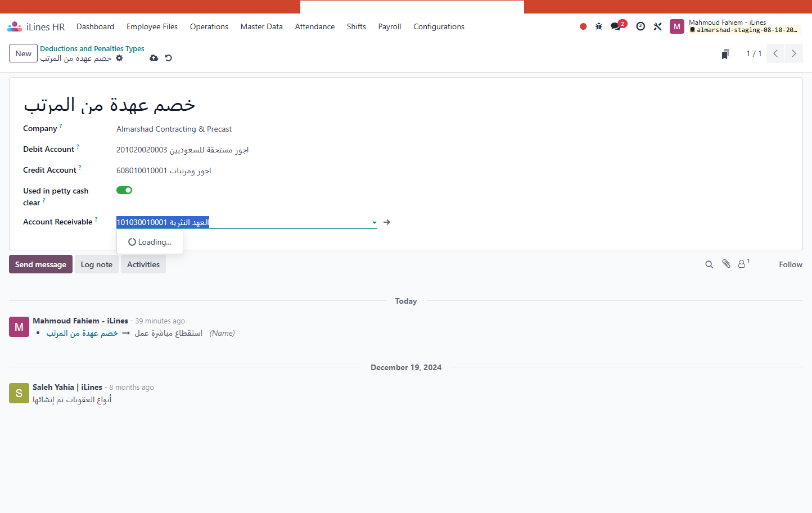Expand the Account Receivable dropdown arrow
Viewport: 812px width, 513px height.
tap(375, 223)
